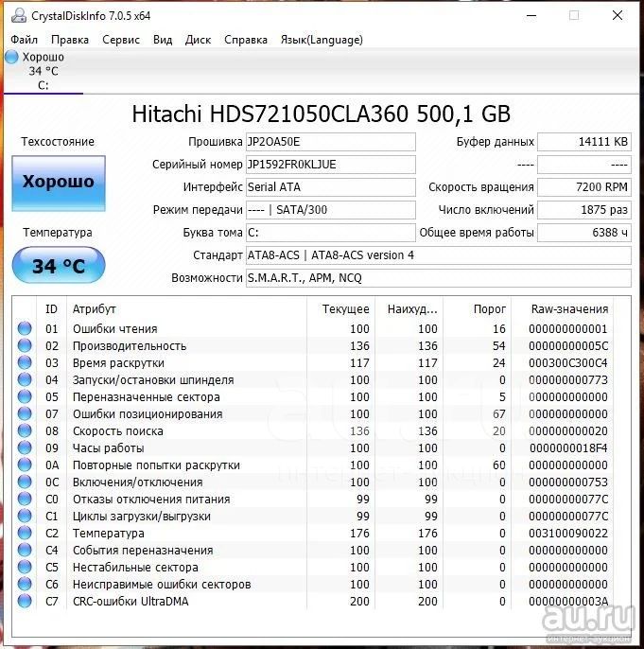The image size is (644, 649).
Task: Click status orb for C7 CRC-ошибки UltraDMA
Action: [x=25, y=601]
